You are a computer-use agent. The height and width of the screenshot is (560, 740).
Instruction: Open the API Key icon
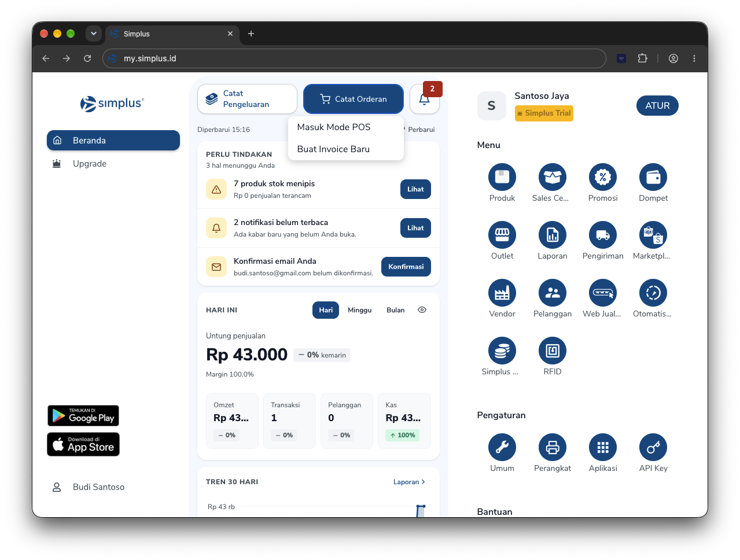[x=653, y=447]
